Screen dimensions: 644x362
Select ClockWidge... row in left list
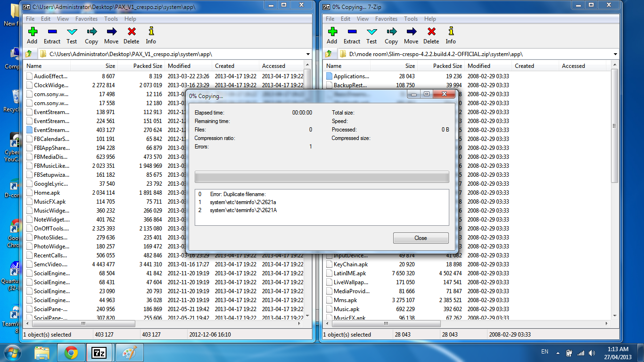coord(164,85)
